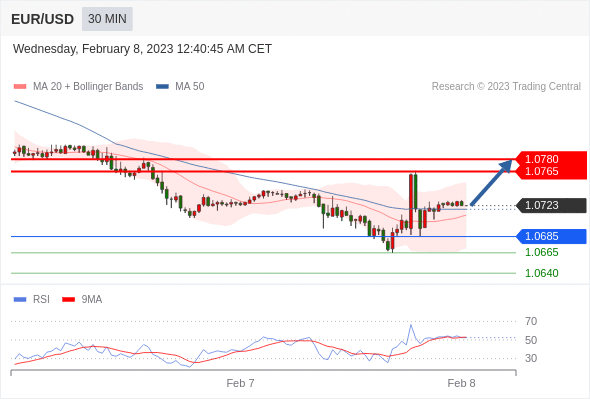Click the 9MA legend label
Screen dimensions: 590x400
pos(92,300)
